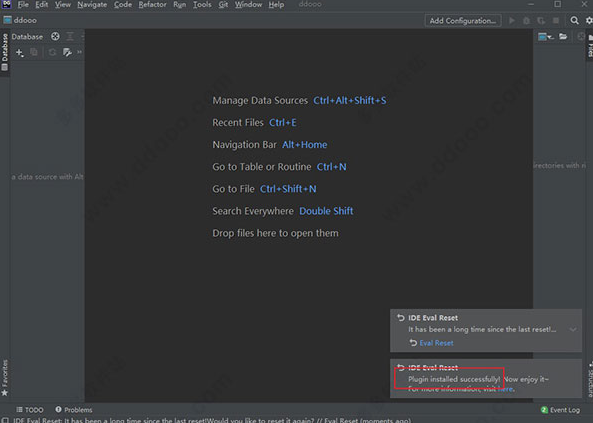Toggle the Database tool window side tab
Image resolution: width=593 pixels, height=423 pixels.
tap(5, 52)
